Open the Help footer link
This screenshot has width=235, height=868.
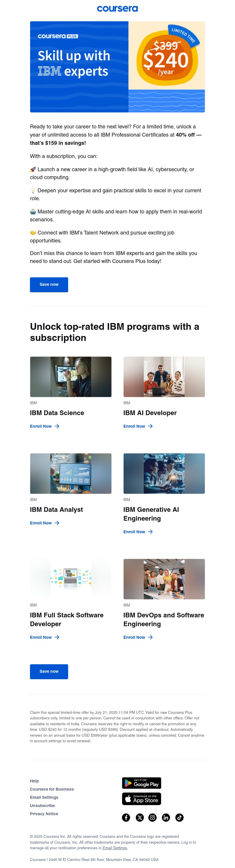(34, 781)
